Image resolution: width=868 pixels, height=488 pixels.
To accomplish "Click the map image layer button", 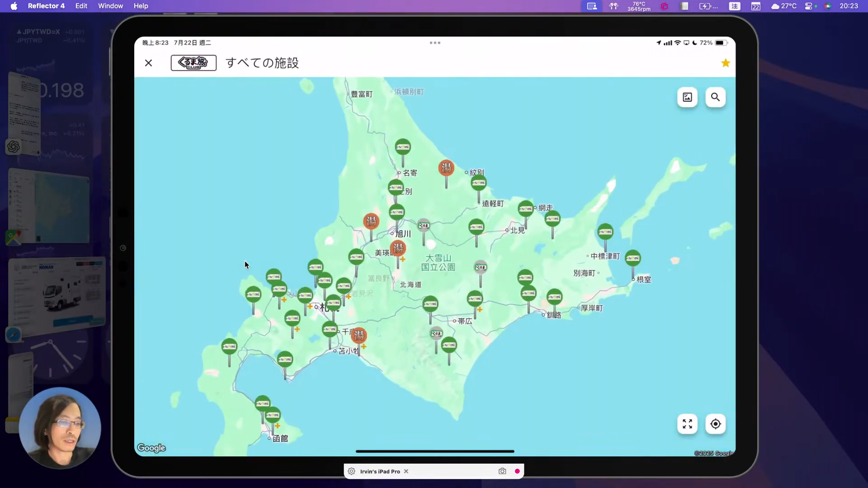I will pos(687,97).
